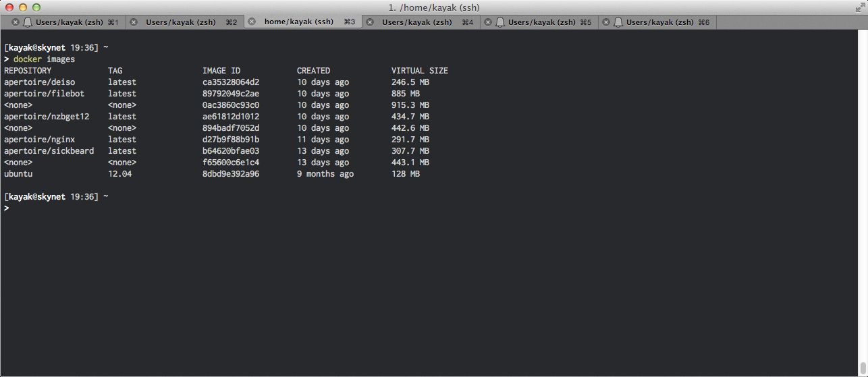Click the yellow minimize window button
The width and height of the screenshot is (868, 377).
(x=22, y=7)
